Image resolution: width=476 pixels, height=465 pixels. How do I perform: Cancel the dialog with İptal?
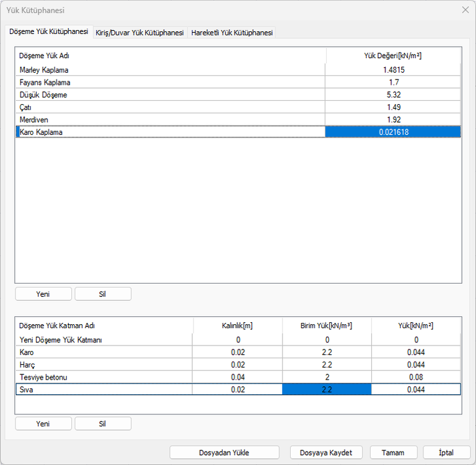point(446,452)
